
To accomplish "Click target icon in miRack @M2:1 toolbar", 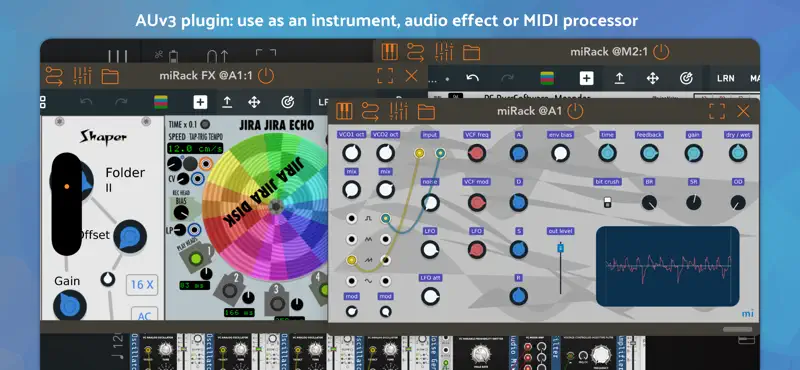I will click(686, 78).
